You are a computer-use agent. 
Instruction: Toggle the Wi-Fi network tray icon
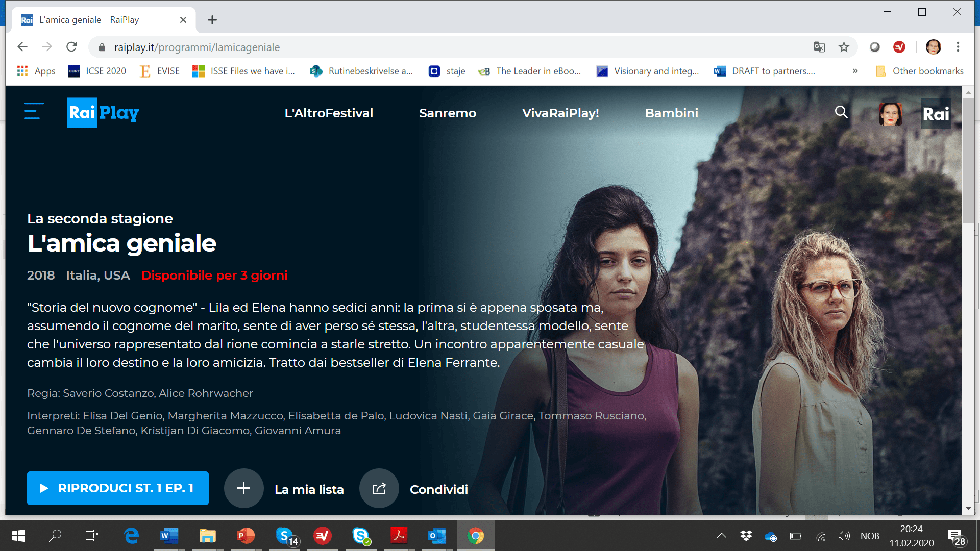tap(820, 536)
